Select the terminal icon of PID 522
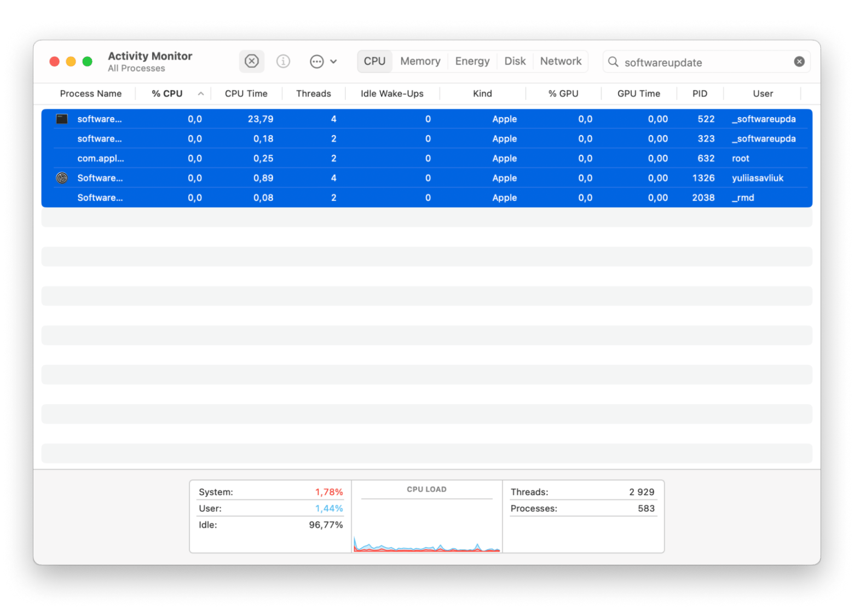The width and height of the screenshot is (854, 616). (62, 119)
